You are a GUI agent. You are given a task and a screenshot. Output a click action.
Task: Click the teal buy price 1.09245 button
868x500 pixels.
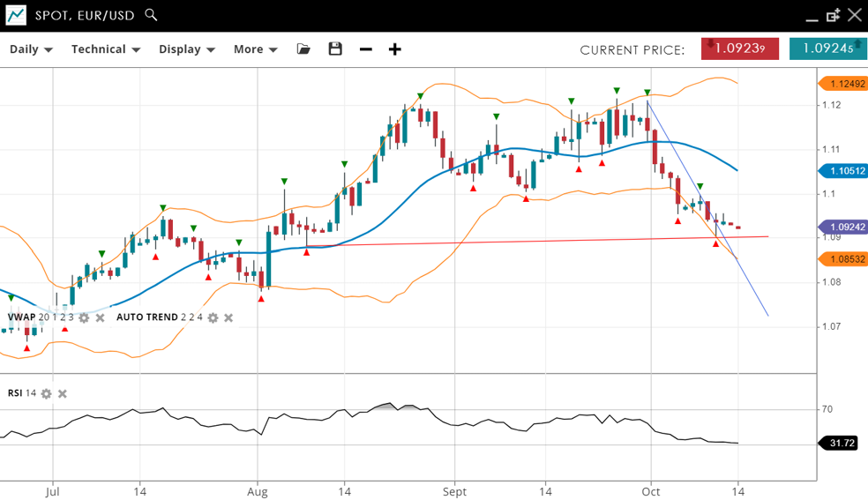[x=827, y=49]
